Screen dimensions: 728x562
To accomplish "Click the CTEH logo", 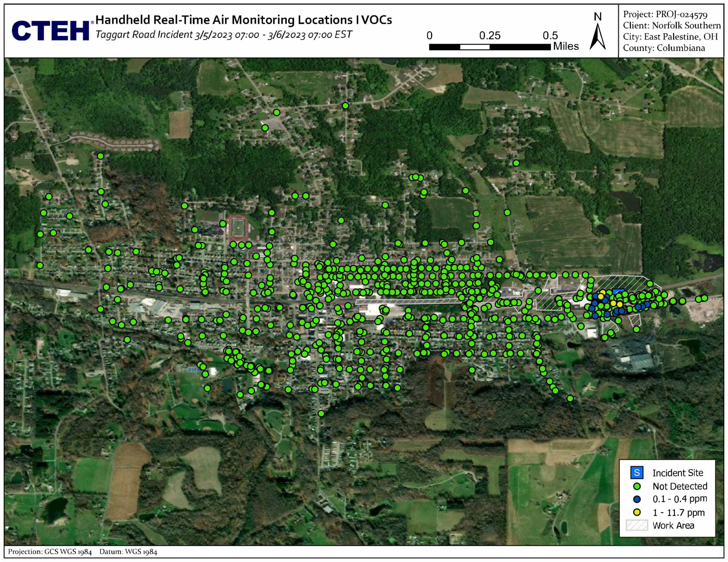I will (x=52, y=30).
